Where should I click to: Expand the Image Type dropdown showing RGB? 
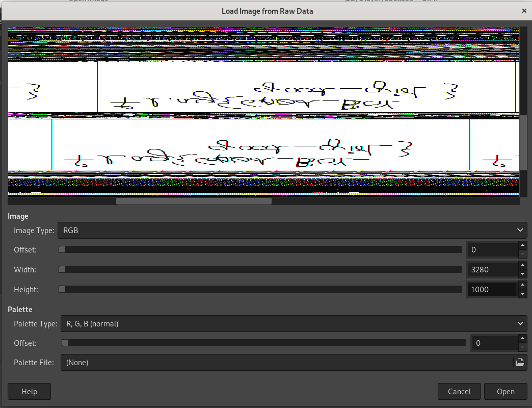click(x=292, y=230)
